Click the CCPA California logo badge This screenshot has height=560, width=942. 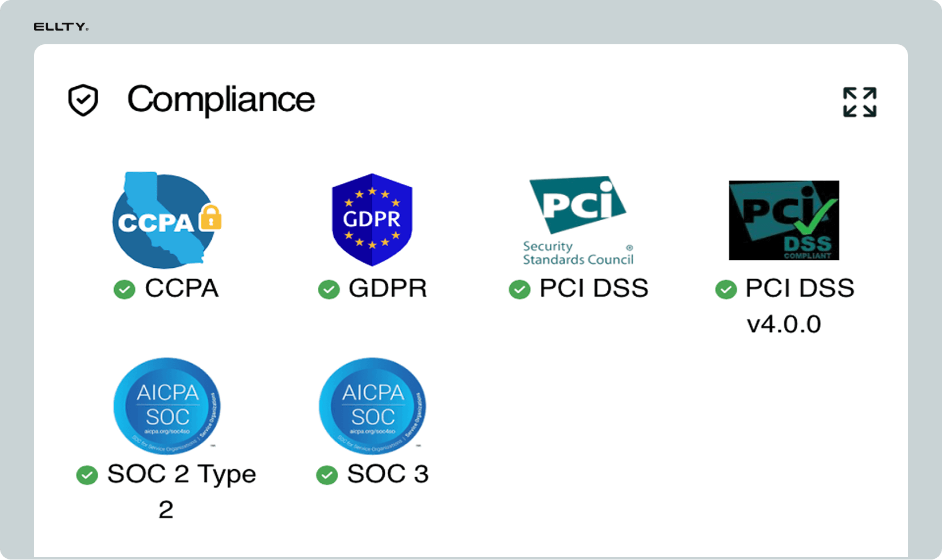pyautogui.click(x=166, y=220)
